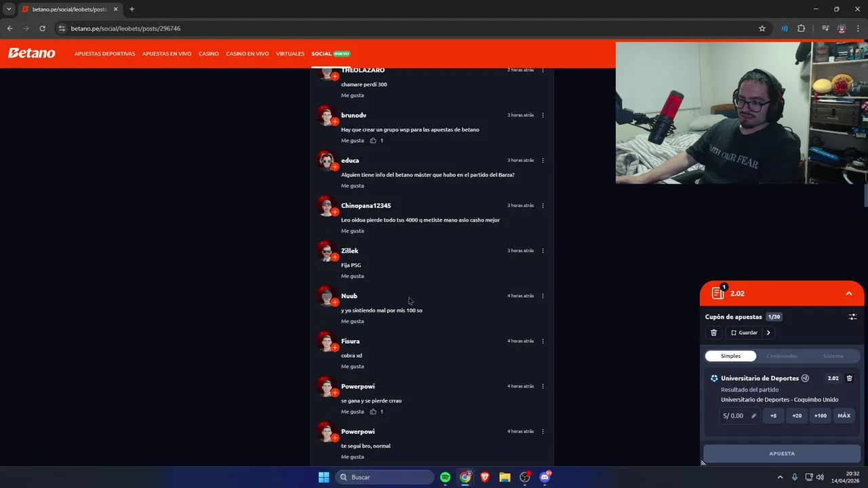868x488 pixels.
Task: Open Brave browser from the taskbar
Action: [485, 477]
